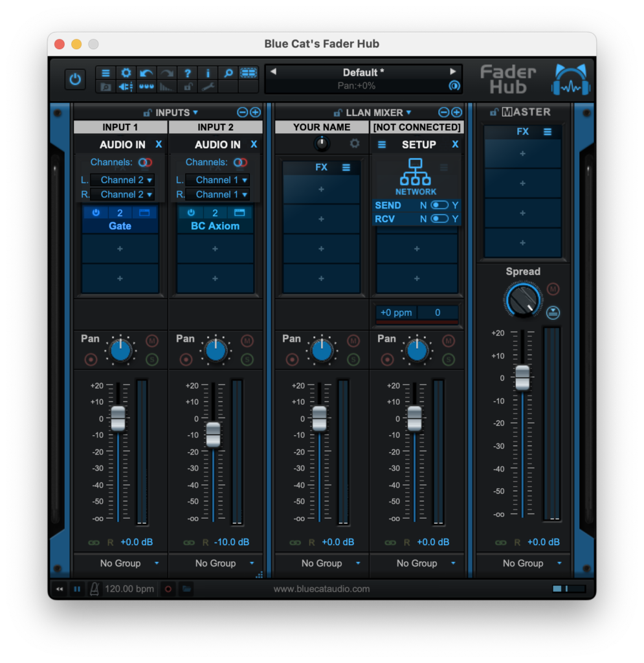Open the preset browser folder-search icon
This screenshot has height=663, width=644.
(105, 87)
